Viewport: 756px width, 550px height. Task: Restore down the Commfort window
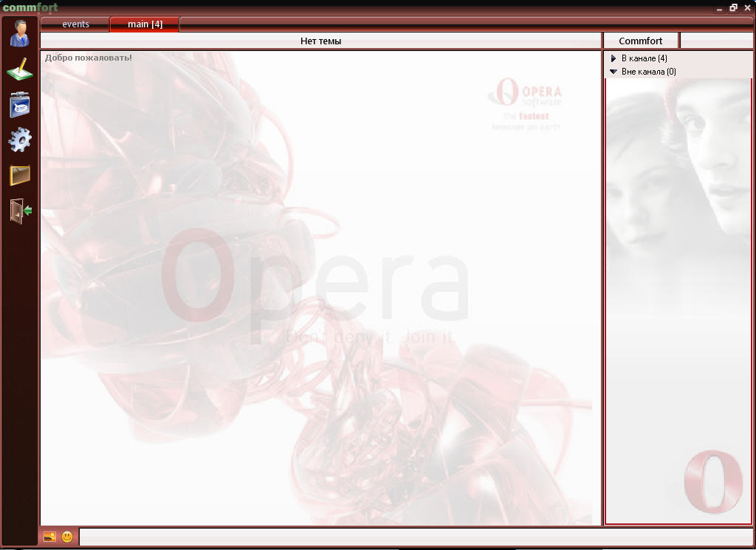(733, 7)
